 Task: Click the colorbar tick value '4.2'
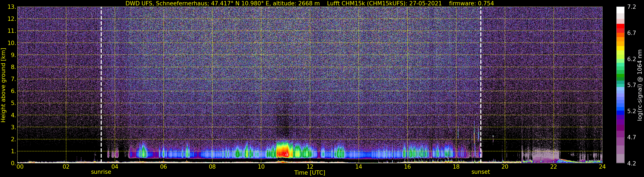632,163
